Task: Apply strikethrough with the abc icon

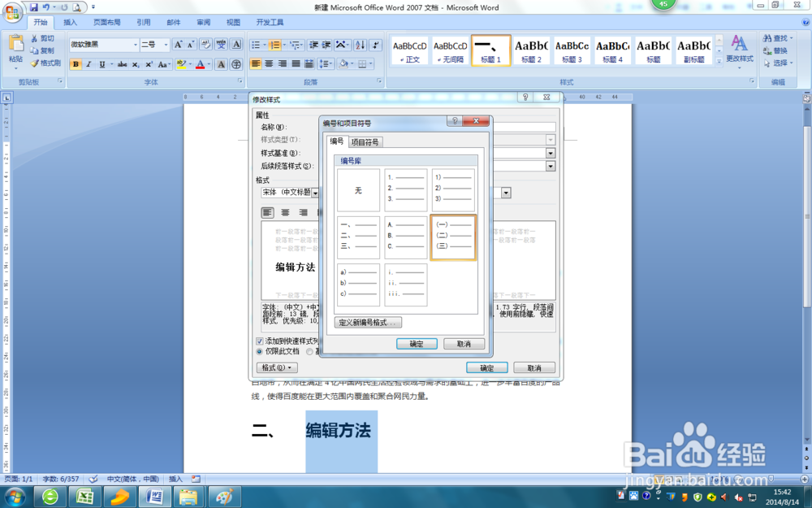Action: coord(123,64)
